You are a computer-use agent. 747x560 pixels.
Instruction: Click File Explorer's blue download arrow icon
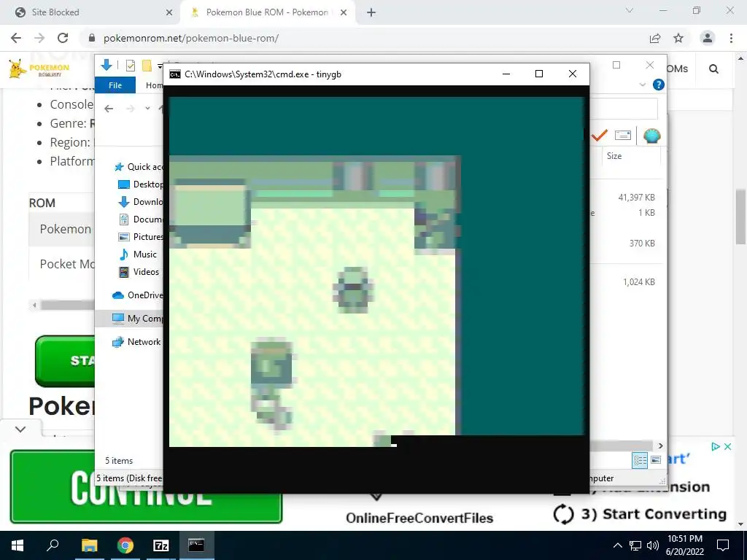[x=107, y=65]
